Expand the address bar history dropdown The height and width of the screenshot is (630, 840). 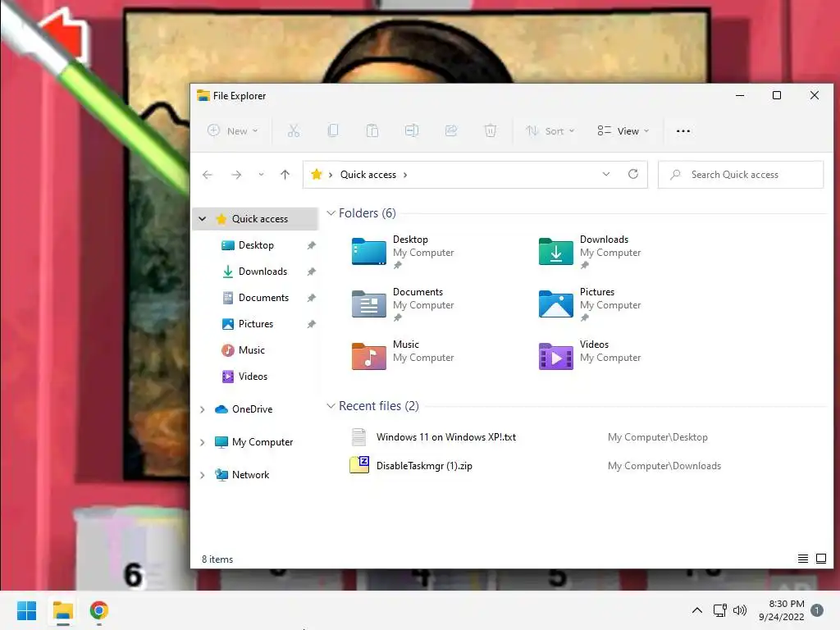pos(606,174)
